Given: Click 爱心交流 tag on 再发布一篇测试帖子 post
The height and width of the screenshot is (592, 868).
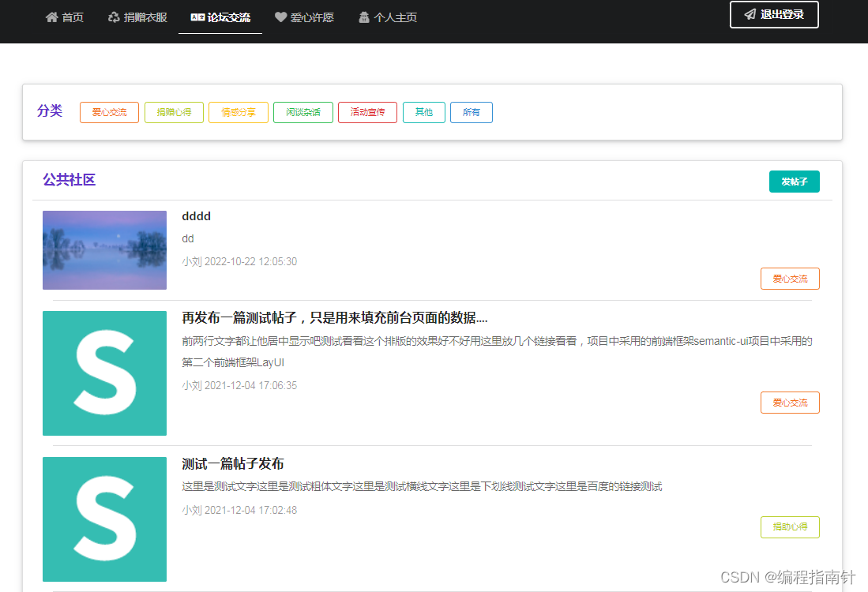Looking at the screenshot, I should point(790,403).
